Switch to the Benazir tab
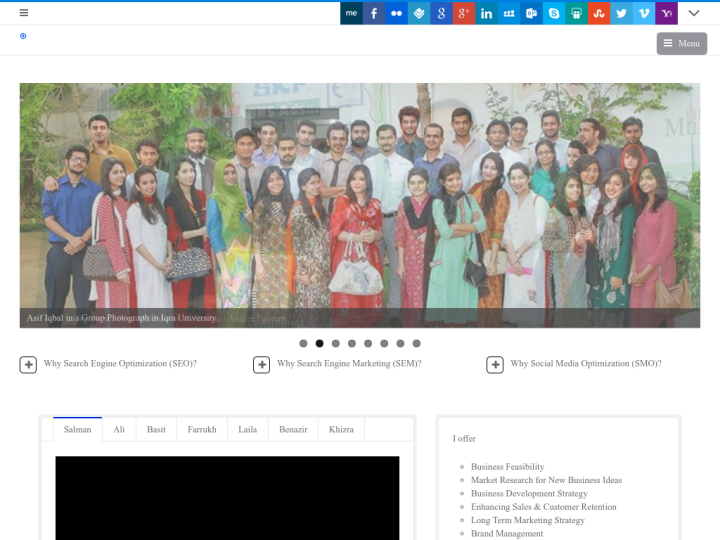The height and width of the screenshot is (540, 720). 293,430
